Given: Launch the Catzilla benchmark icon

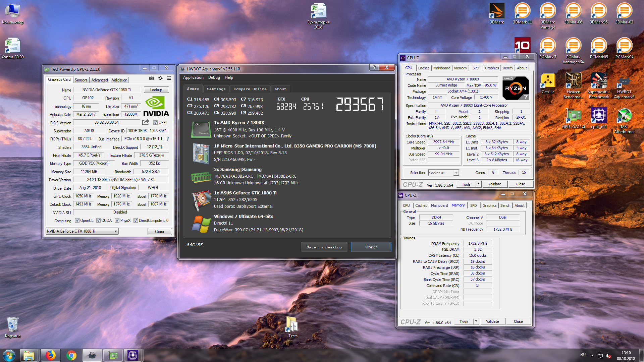Looking at the screenshot, I should coord(548,83).
